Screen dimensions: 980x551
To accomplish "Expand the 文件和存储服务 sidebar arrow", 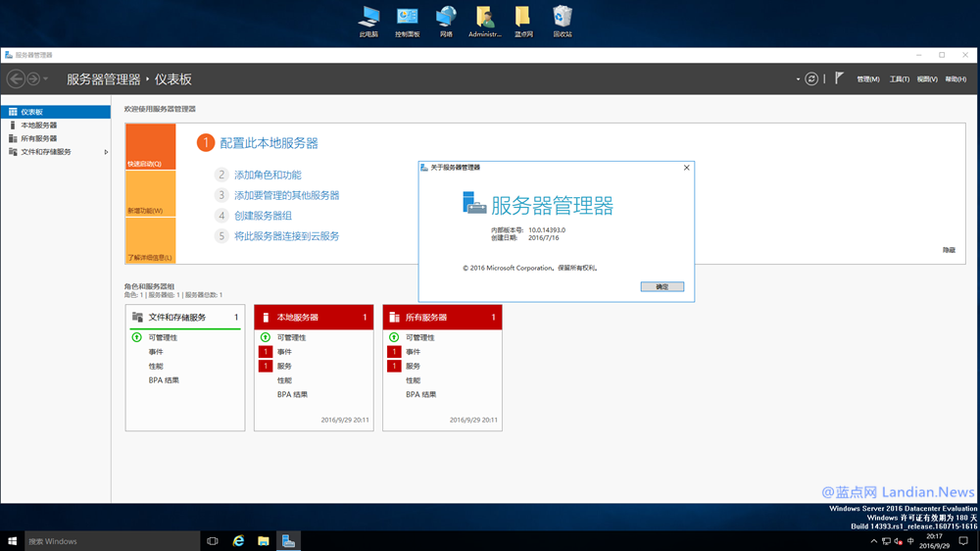I will pos(106,152).
